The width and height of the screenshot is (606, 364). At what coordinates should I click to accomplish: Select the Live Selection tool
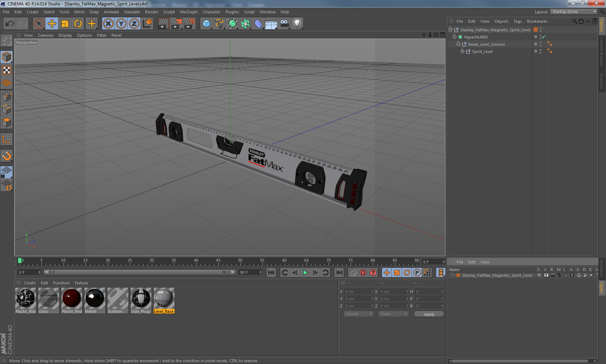(x=39, y=24)
